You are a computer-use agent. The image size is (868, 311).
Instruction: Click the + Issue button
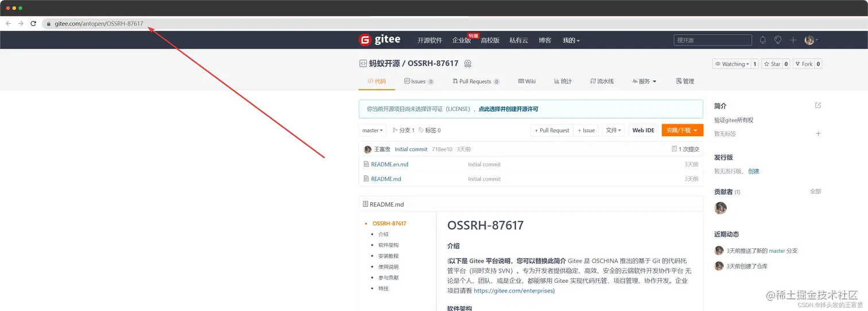586,130
